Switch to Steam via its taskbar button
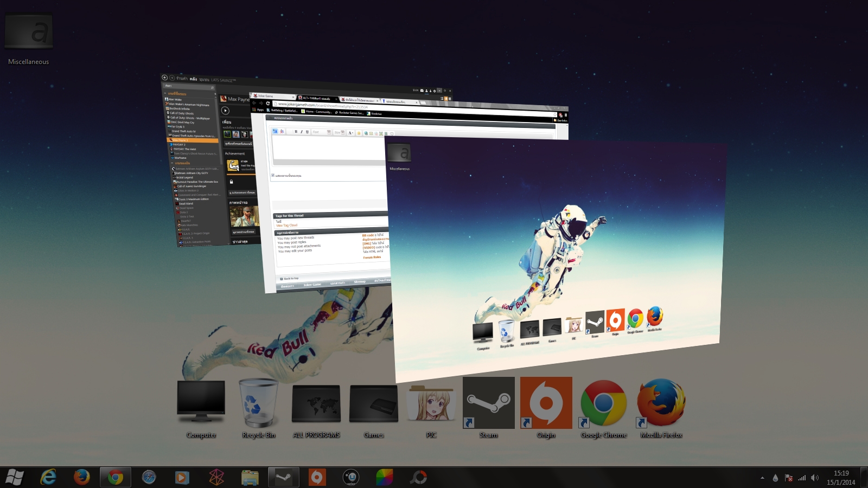 coord(283,478)
